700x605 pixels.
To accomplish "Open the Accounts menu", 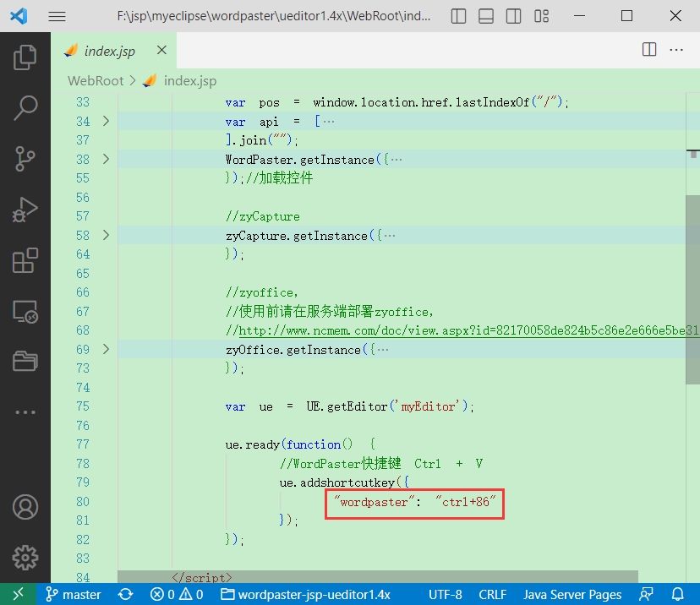I will (25, 507).
